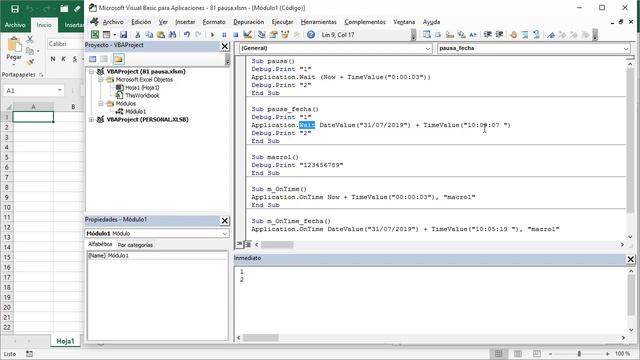The image size is (640, 360).
Task: Click the Parameter Info icon in Edit toolbar
Action: point(462,35)
